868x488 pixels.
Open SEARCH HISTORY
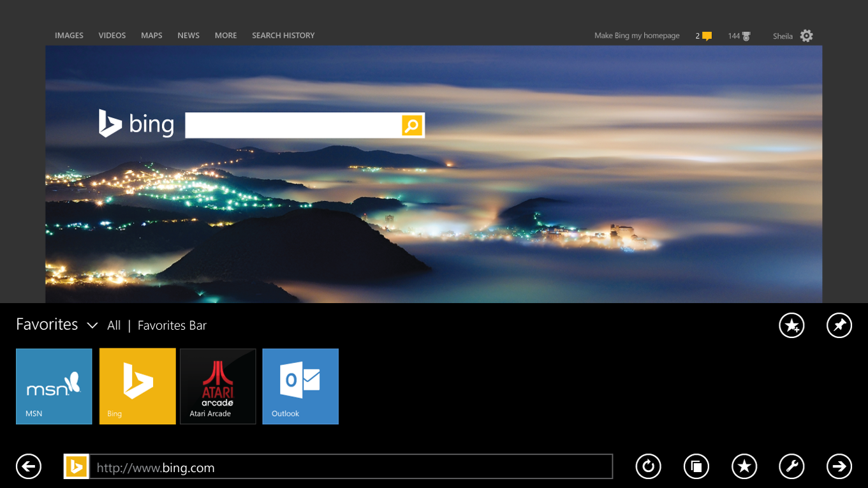tap(283, 36)
